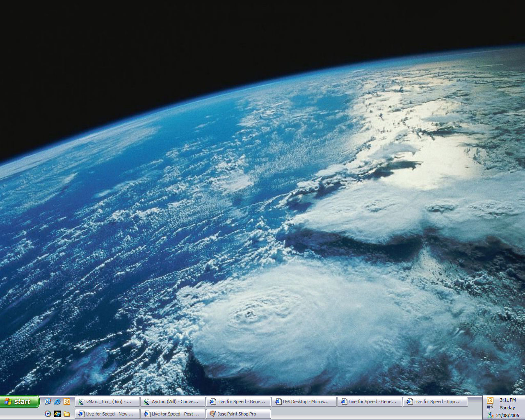The image size is (525, 420).
Task: Switch to vMax._Tux_ (Jon) conversation window
Action: pyautogui.click(x=107, y=402)
